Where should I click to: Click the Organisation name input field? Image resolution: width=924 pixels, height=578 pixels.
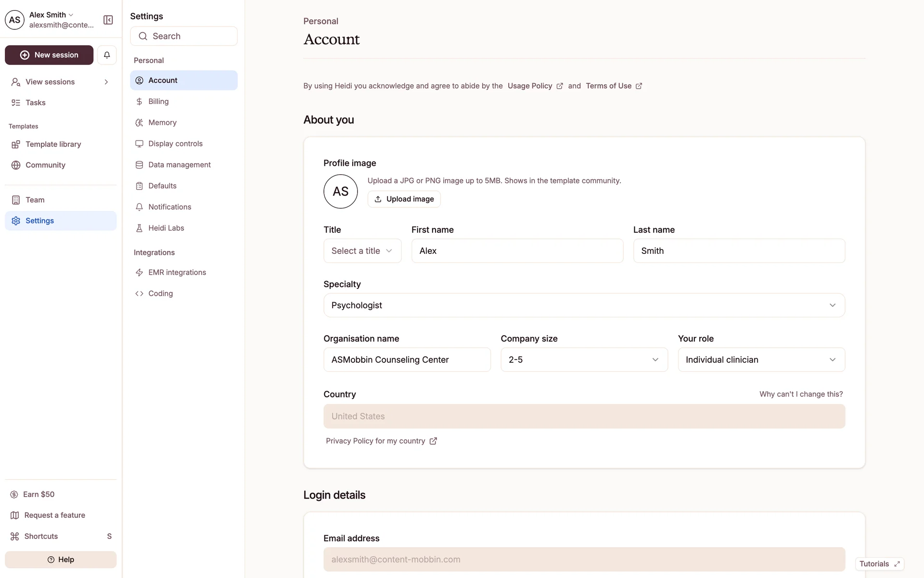pyautogui.click(x=407, y=360)
